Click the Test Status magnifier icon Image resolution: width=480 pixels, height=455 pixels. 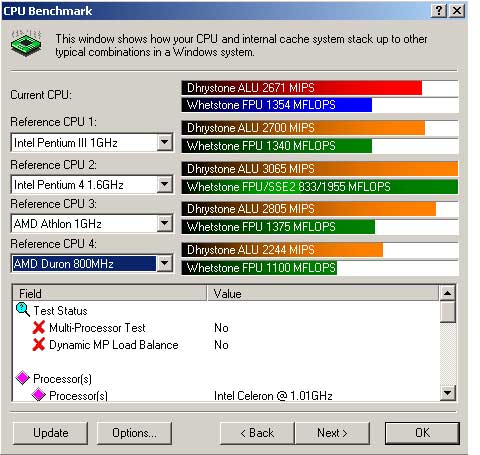tap(23, 309)
